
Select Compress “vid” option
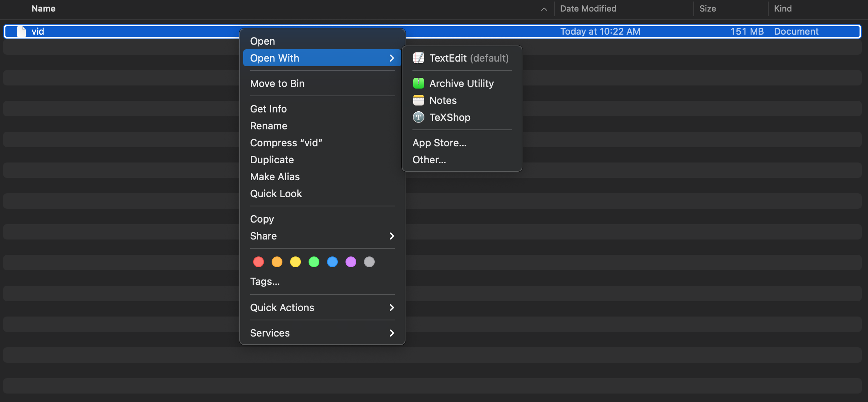322,143
